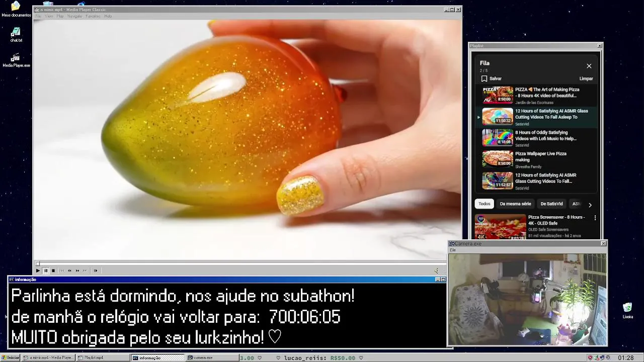Viewport: 644px width, 362px height.
Task: Open the File menu in Media Player Classic
Action: point(38,16)
